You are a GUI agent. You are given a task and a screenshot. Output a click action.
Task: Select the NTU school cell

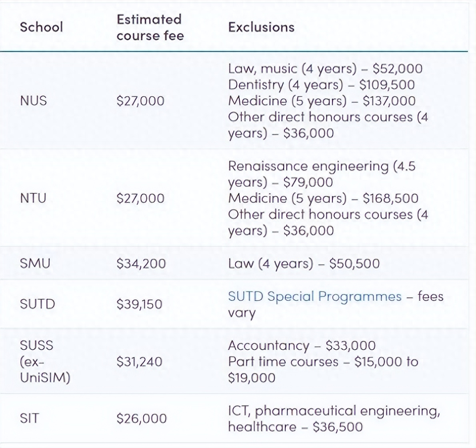pyautogui.click(x=33, y=198)
